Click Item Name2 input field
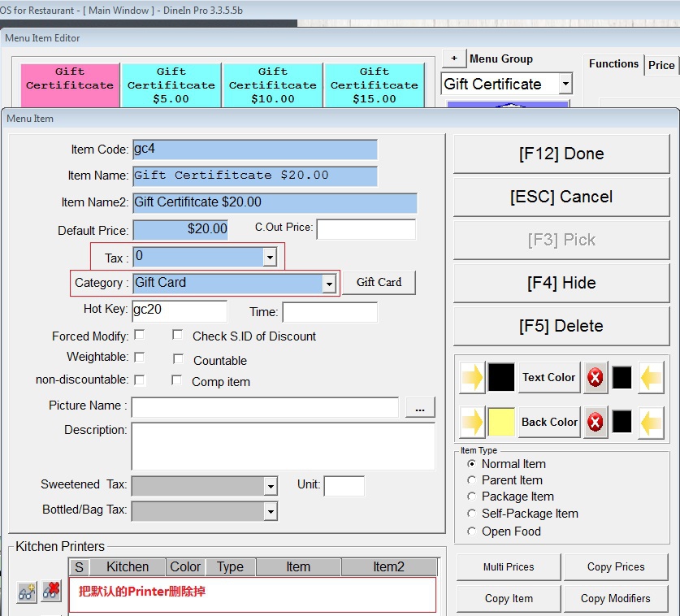This screenshot has height=616, width=680. (275, 202)
